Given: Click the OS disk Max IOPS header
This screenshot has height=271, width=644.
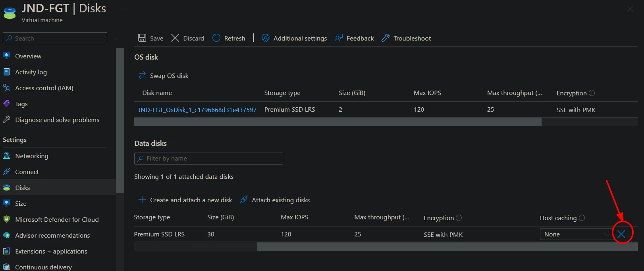Looking at the screenshot, I should tap(427, 93).
